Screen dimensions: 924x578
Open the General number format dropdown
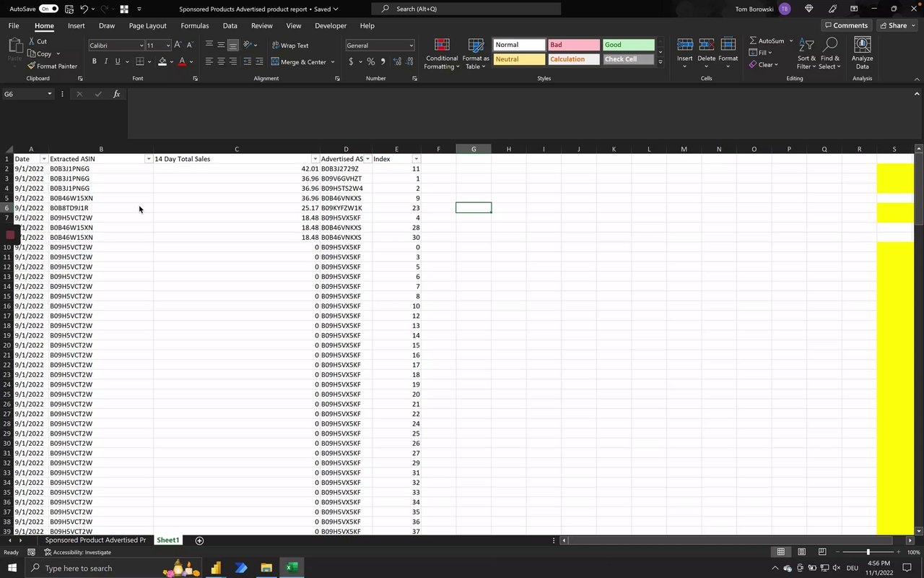[411, 46]
